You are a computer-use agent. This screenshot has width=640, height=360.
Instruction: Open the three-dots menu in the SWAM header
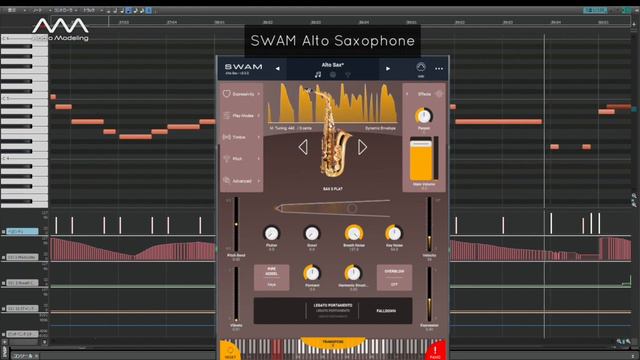tap(439, 69)
